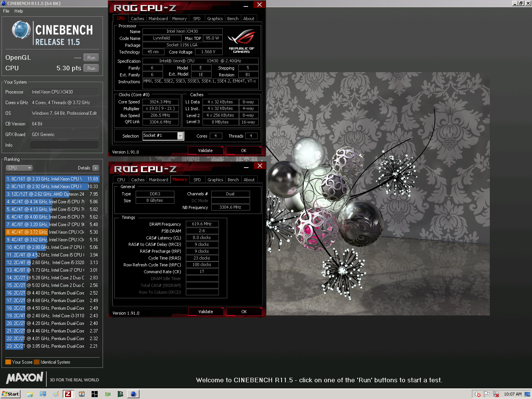The image size is (532, 399).
Task: Click the muted volume tray icon
Action: pos(478,394)
